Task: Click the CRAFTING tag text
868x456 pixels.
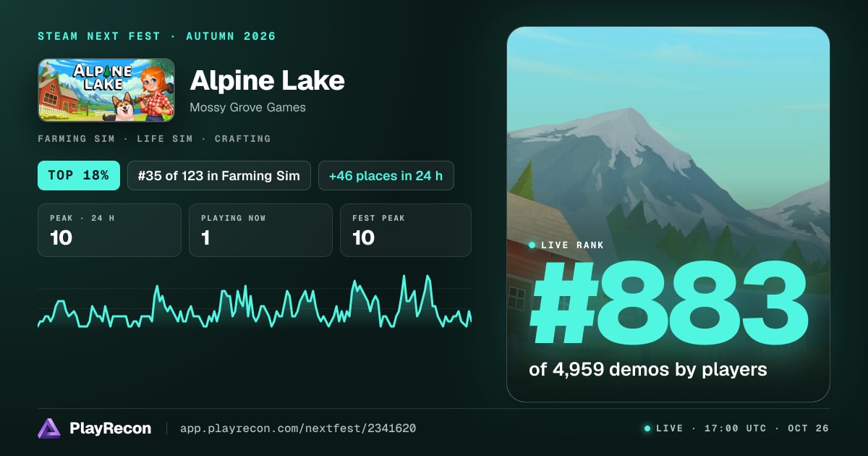Action: 242,138
